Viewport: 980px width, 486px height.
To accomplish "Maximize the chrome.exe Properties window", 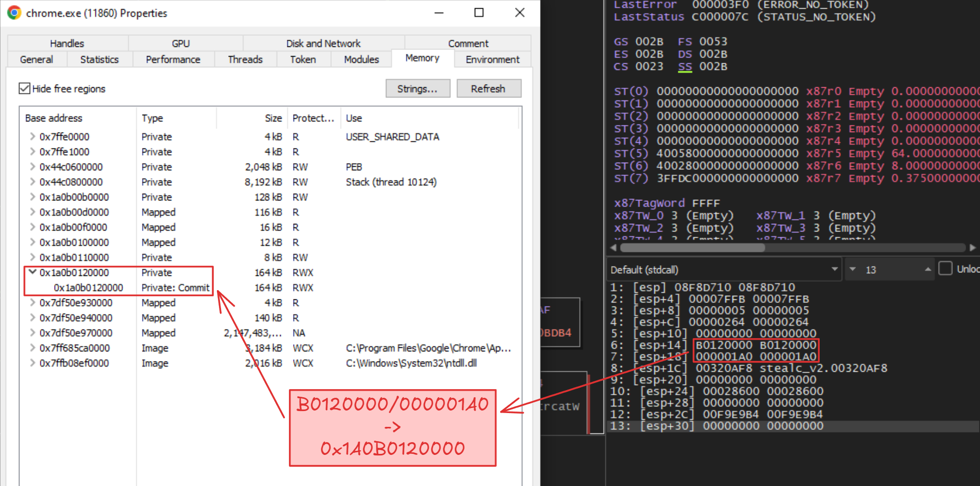I will [479, 13].
